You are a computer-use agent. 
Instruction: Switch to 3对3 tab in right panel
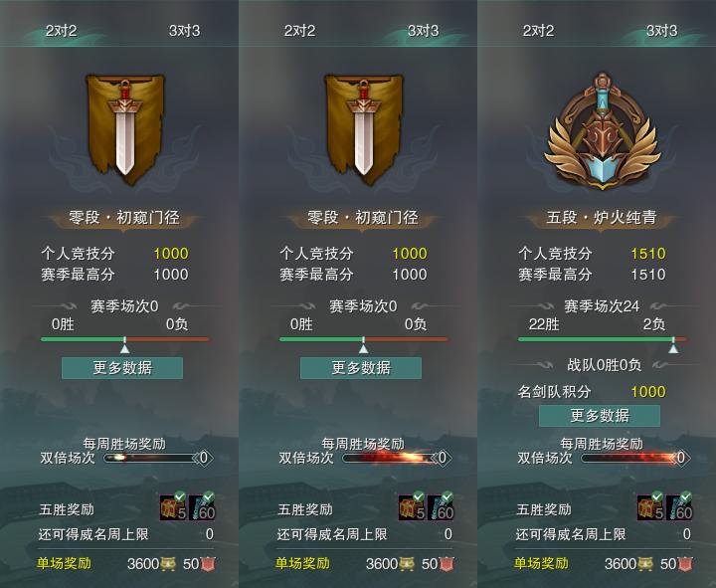661,31
